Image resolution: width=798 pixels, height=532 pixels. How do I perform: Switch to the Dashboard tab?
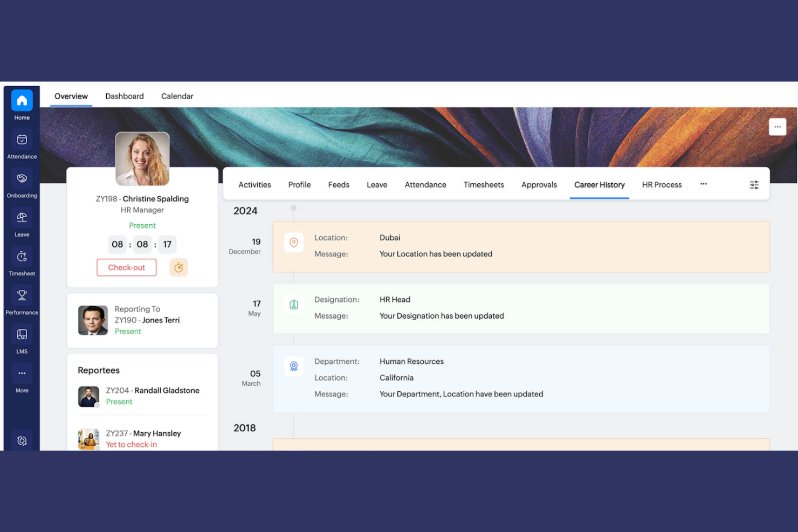pyautogui.click(x=125, y=96)
